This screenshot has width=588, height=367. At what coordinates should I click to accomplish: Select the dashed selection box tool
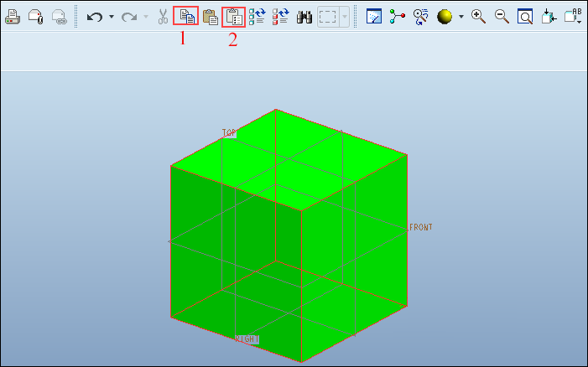click(328, 17)
